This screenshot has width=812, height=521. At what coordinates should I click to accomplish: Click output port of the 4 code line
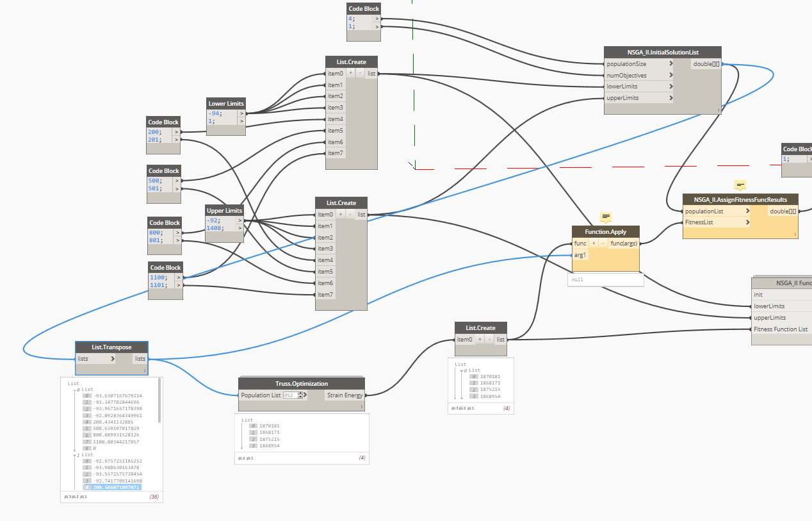click(378, 19)
